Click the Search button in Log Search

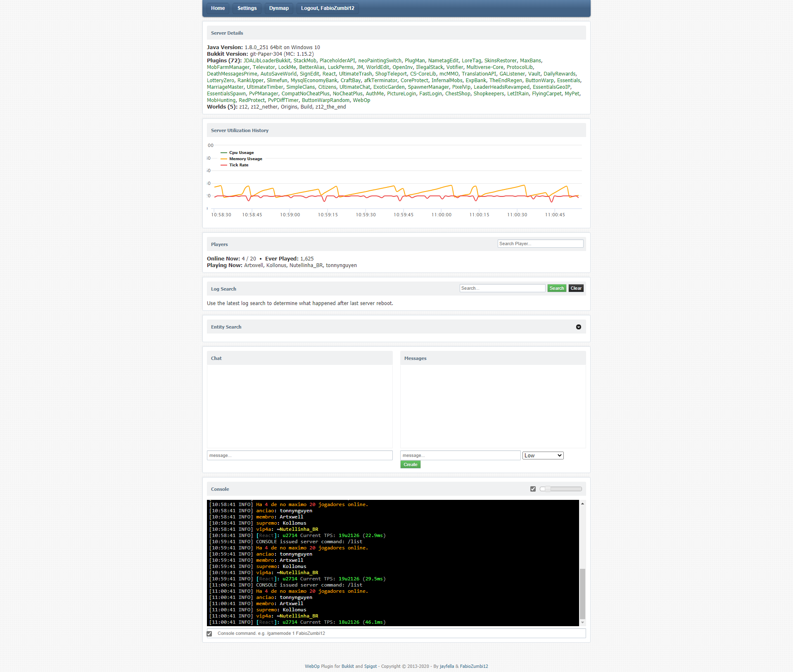pyautogui.click(x=556, y=288)
